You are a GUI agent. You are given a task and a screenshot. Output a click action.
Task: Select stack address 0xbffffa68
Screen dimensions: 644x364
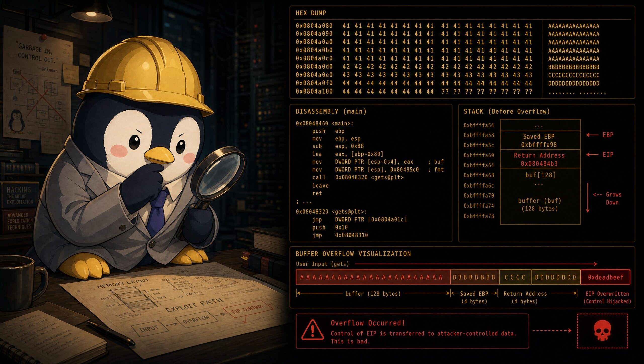click(479, 175)
